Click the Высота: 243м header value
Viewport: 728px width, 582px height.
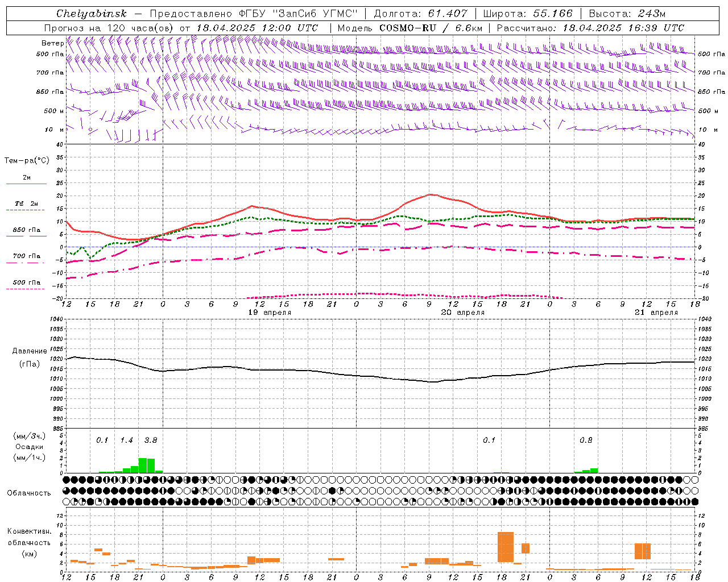(627, 14)
